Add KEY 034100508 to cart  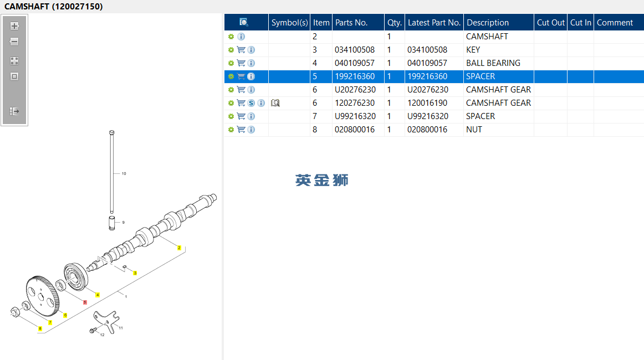pos(241,50)
